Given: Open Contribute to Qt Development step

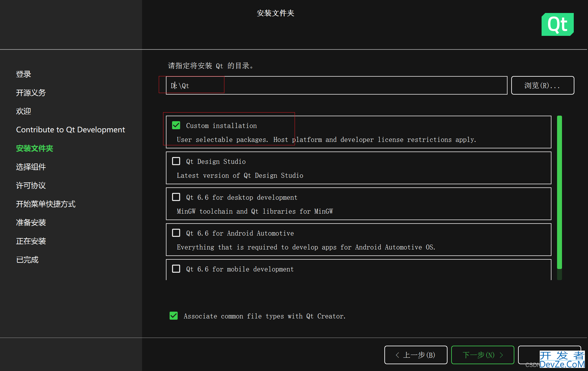Looking at the screenshot, I should pos(71,130).
